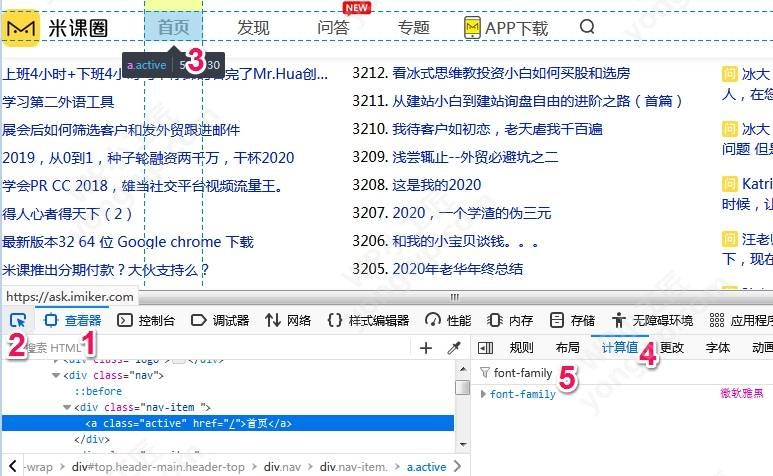Open the APP下载 link

pos(506,28)
